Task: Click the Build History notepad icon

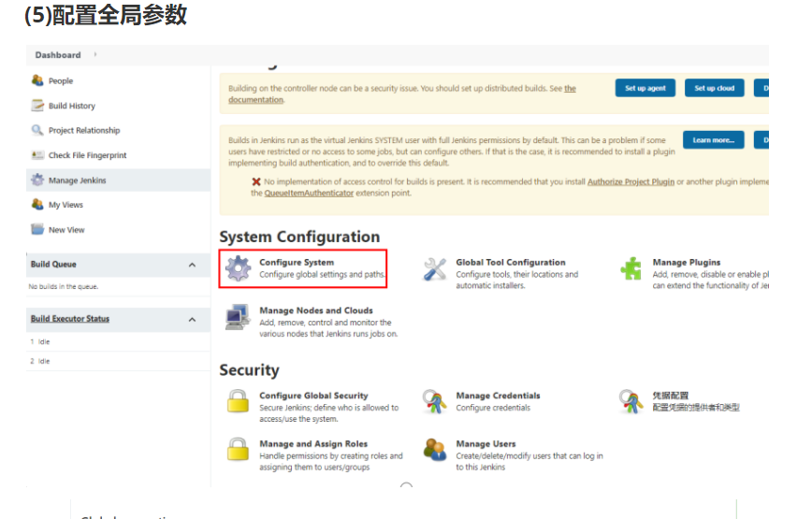Action: click(37, 105)
